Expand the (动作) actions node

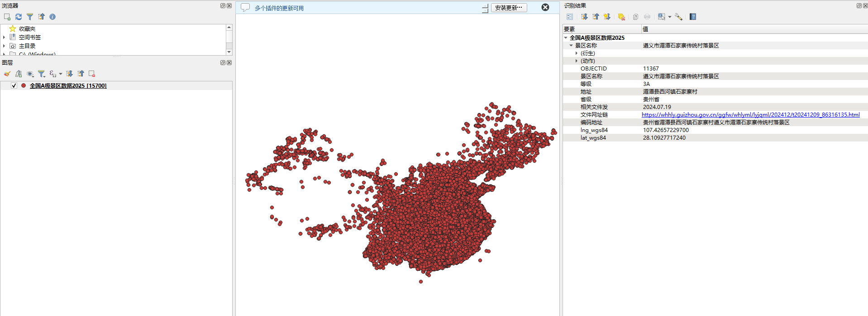coord(577,61)
